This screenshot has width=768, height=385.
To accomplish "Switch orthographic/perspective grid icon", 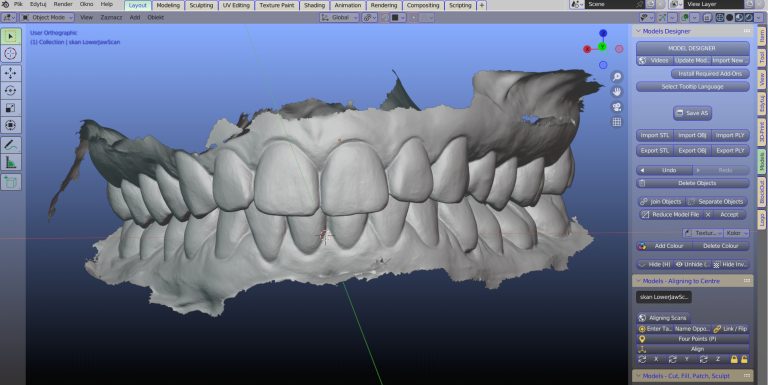I will tap(617, 122).
